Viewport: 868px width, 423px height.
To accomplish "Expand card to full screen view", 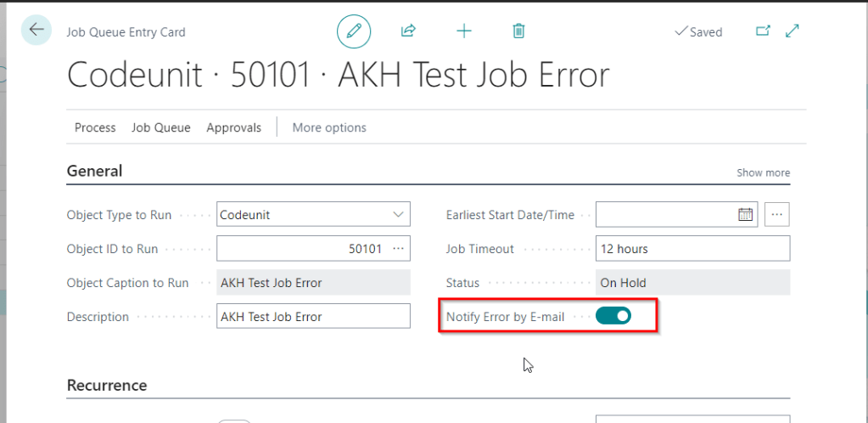I will tap(792, 31).
